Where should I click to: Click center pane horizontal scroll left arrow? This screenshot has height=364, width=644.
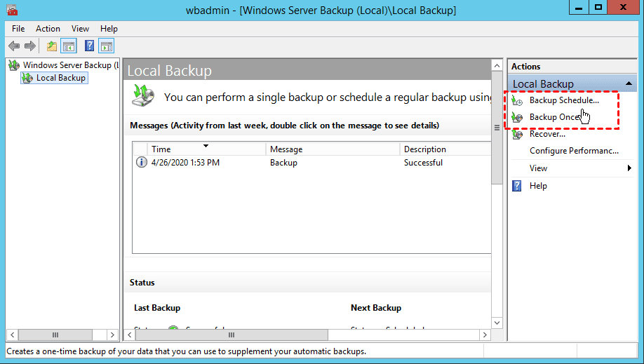coord(130,335)
